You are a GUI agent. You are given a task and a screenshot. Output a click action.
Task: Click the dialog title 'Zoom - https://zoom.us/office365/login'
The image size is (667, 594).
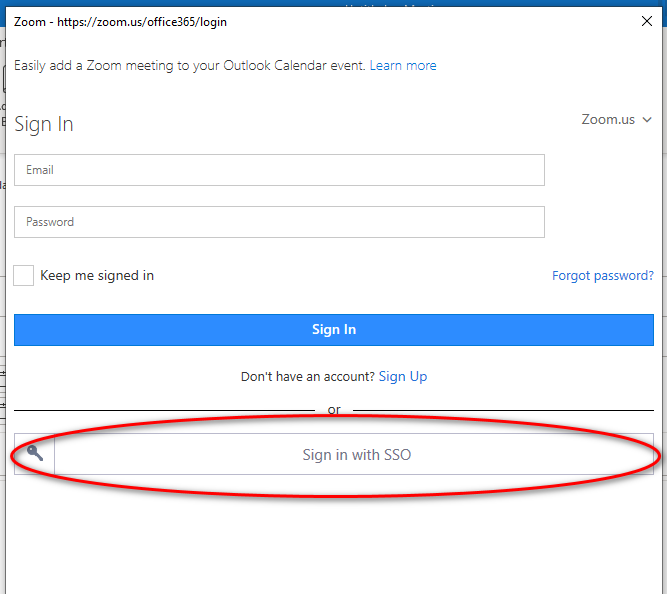tap(120, 22)
